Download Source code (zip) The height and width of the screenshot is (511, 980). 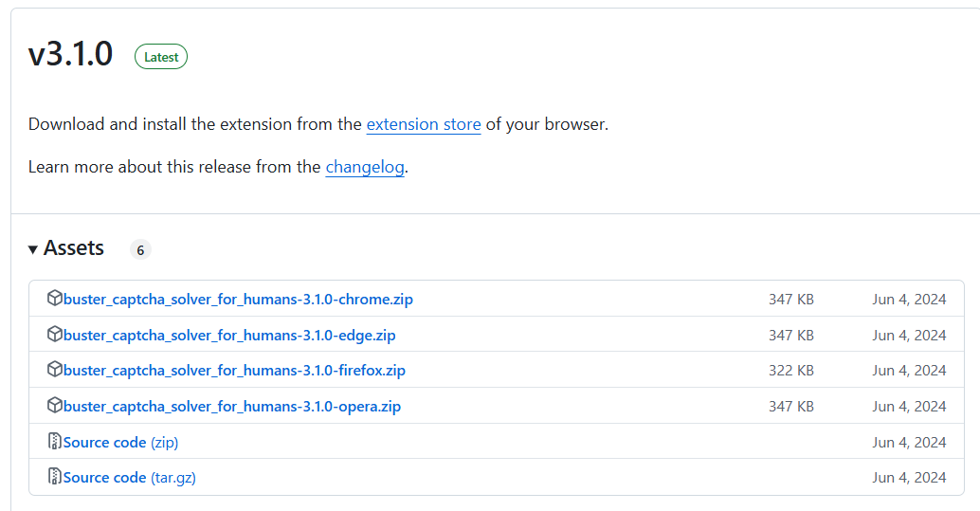tap(120, 443)
